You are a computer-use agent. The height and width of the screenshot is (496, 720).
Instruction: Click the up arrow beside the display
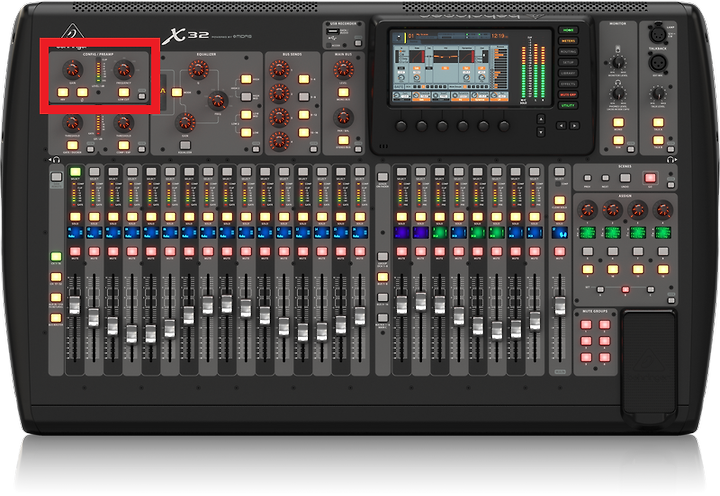coord(541,118)
